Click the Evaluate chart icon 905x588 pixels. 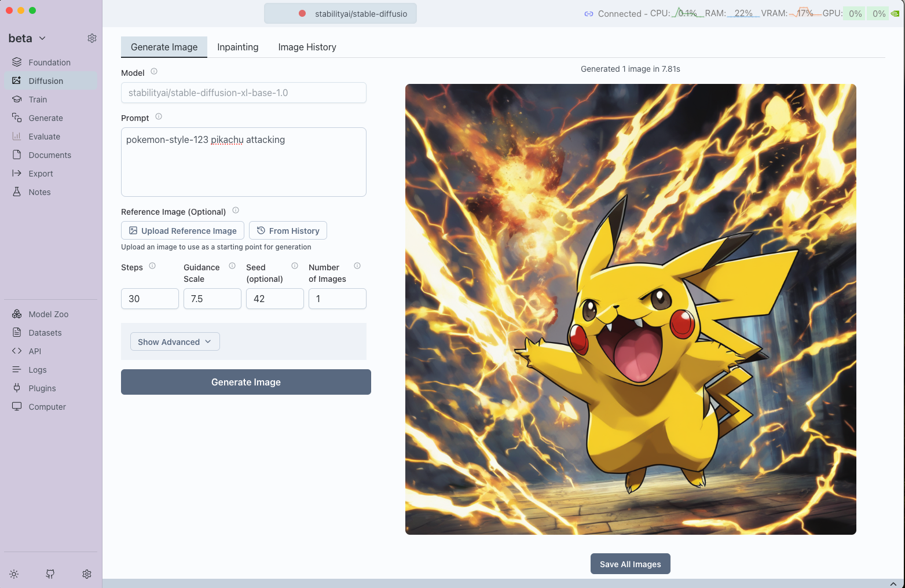(x=17, y=136)
